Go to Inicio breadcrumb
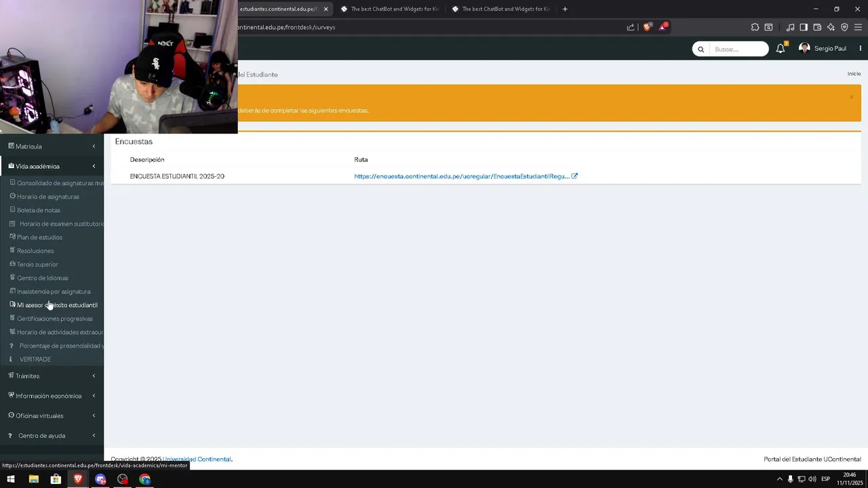The width and height of the screenshot is (868, 488). coord(854,74)
